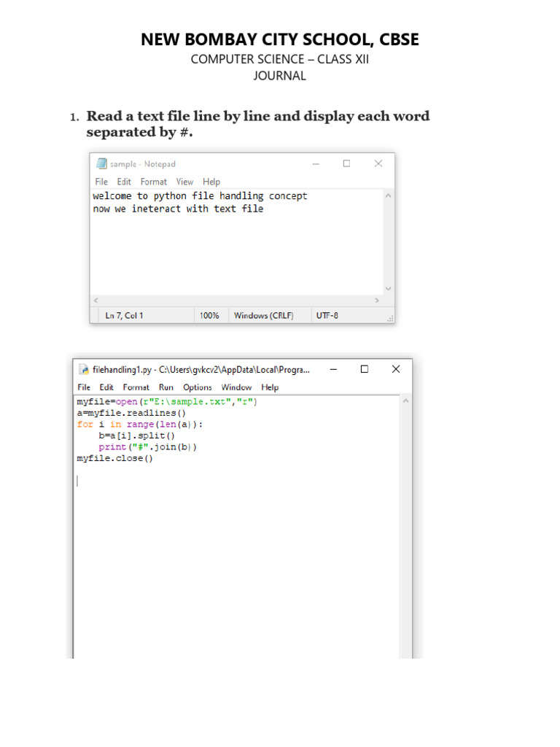Open View menu in Notepad window
This screenshot has height=747, width=560.
pos(184,182)
